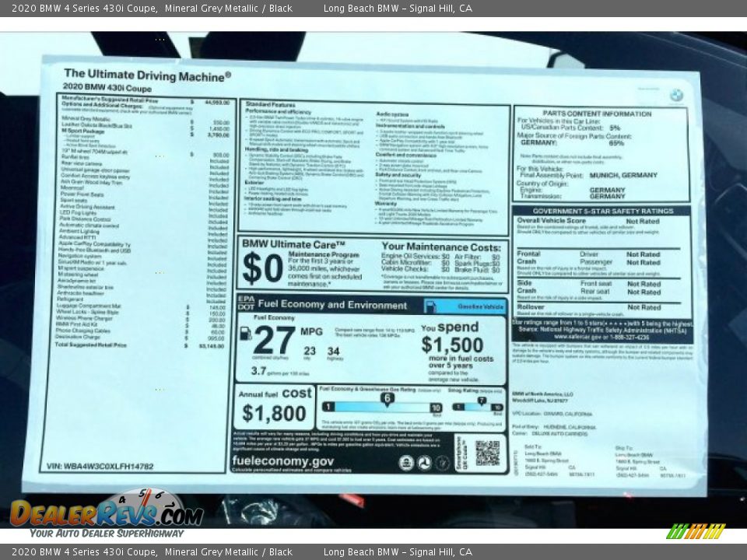Click the 'Safety and security' features heading
Image resolution: width=747 pixels, height=560 pixels.
398,175
